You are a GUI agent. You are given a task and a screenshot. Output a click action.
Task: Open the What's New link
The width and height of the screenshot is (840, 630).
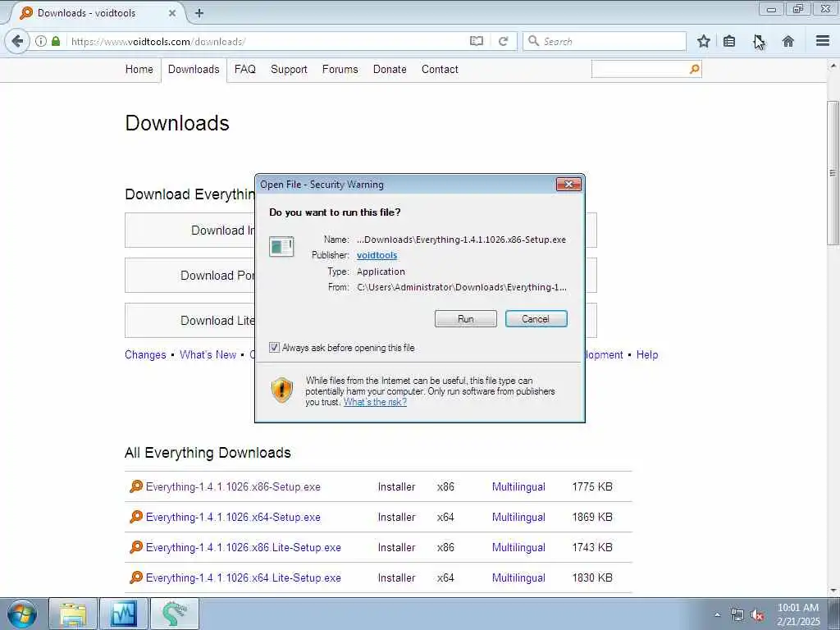[208, 354]
